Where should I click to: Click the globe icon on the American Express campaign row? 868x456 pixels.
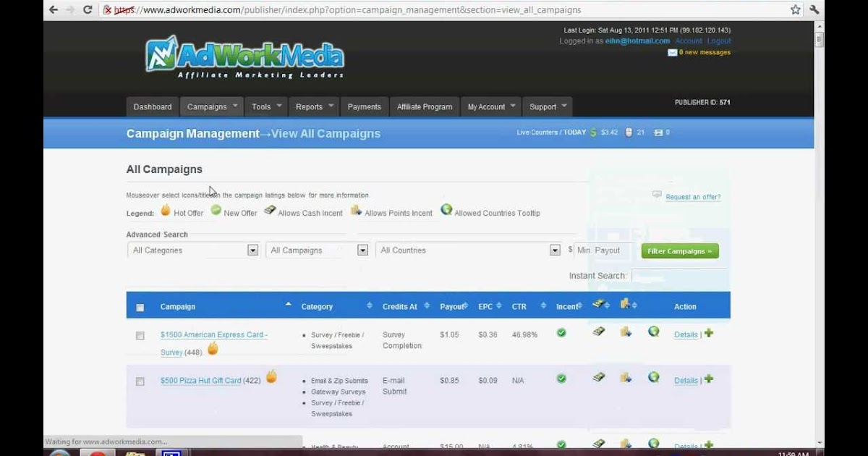pos(653,331)
